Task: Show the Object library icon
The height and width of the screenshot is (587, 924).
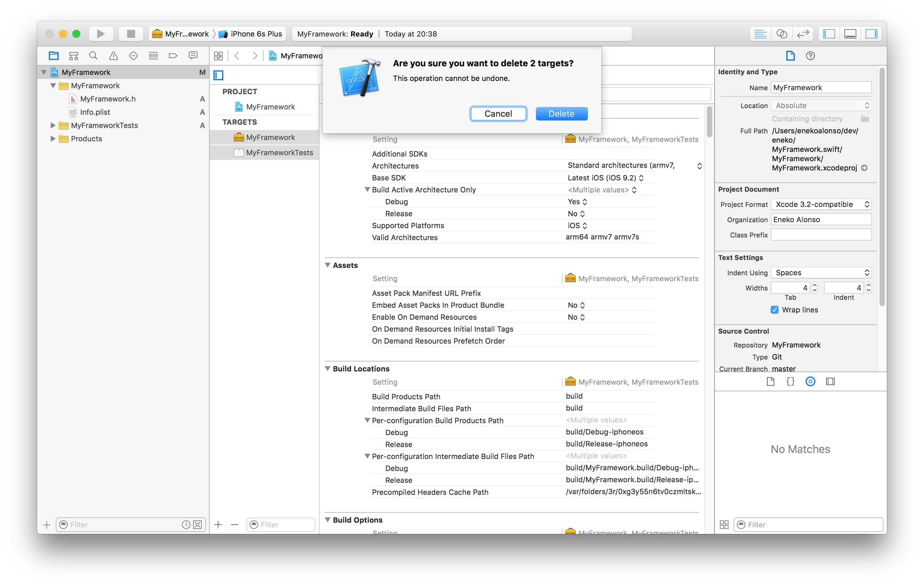Action: [x=810, y=381]
